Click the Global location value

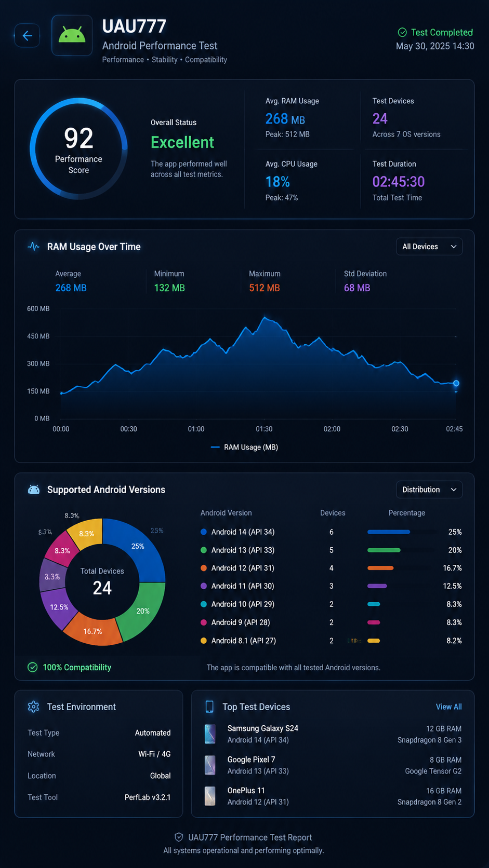[x=160, y=776]
